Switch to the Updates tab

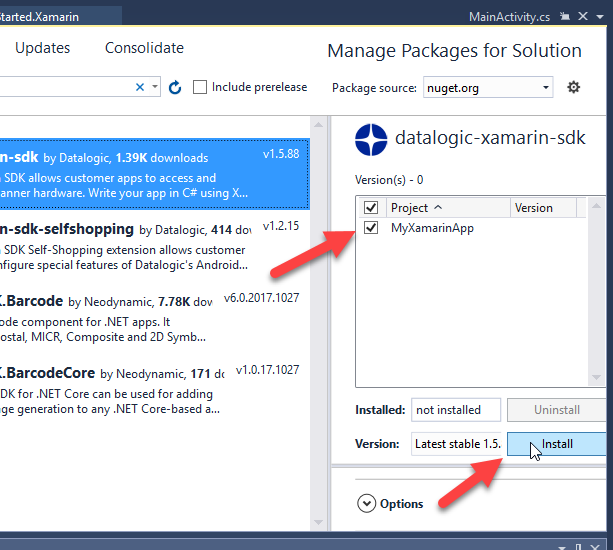pyautogui.click(x=43, y=48)
